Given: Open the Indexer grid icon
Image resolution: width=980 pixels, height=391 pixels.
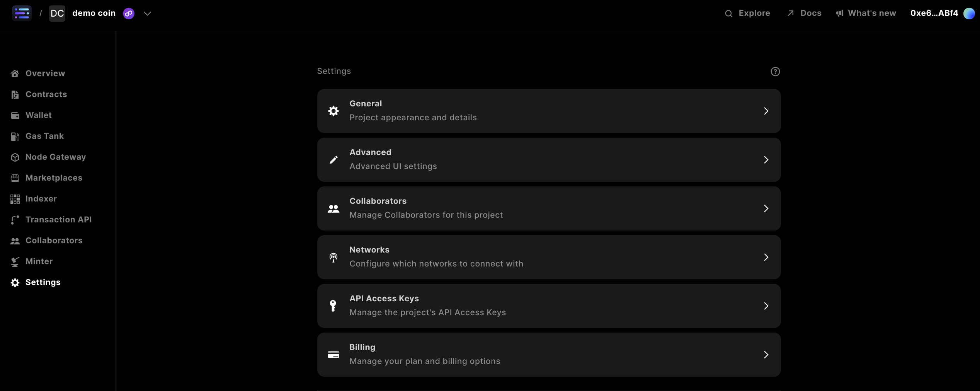Looking at the screenshot, I should pos(15,199).
